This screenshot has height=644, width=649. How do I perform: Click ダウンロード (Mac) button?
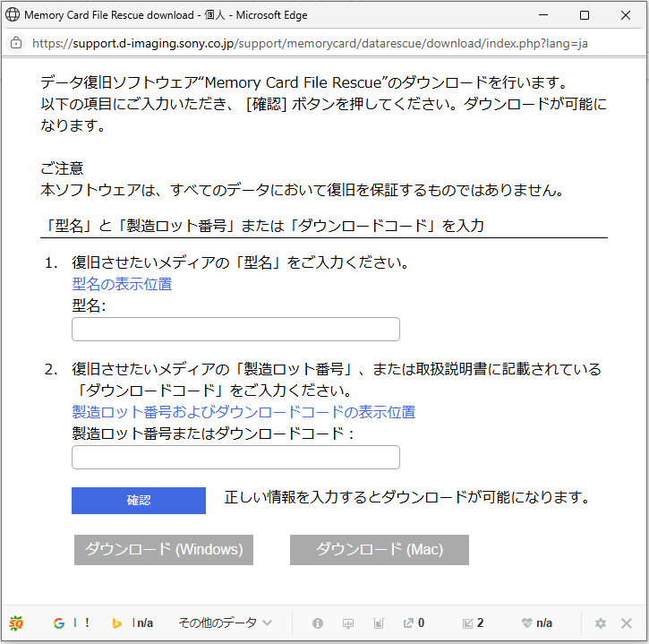click(x=380, y=550)
